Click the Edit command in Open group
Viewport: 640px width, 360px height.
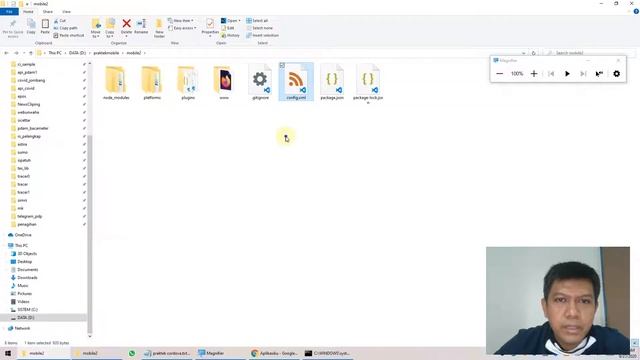point(228,28)
